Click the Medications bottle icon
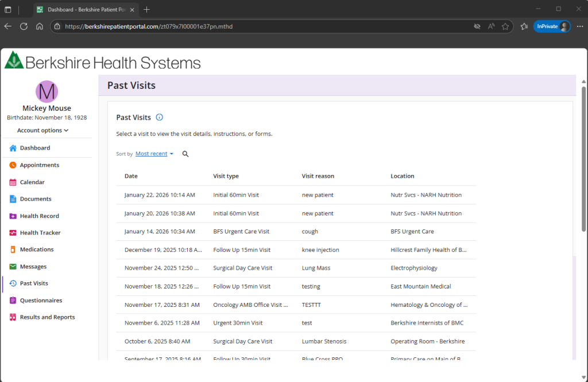Screen dimensions: 588x382 click(x=13, y=250)
